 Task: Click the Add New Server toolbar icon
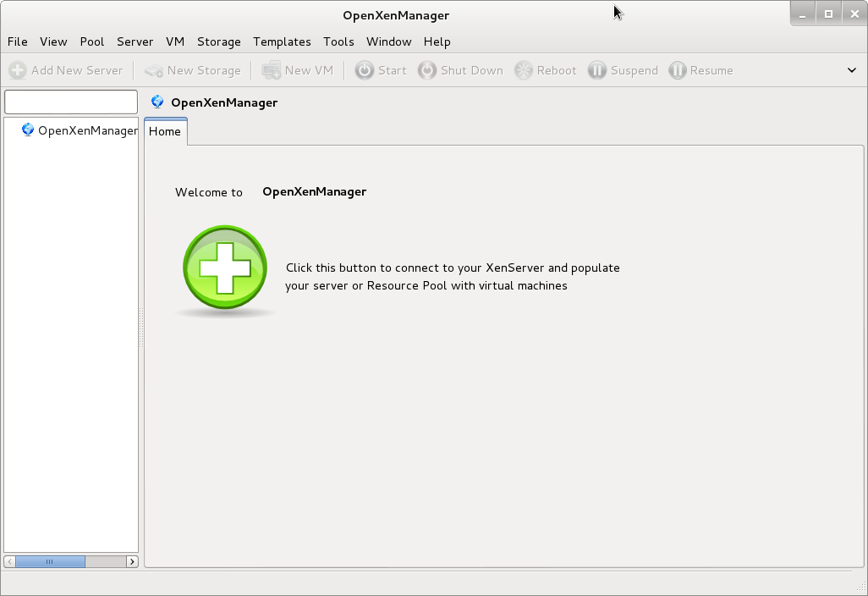pyautogui.click(x=18, y=70)
